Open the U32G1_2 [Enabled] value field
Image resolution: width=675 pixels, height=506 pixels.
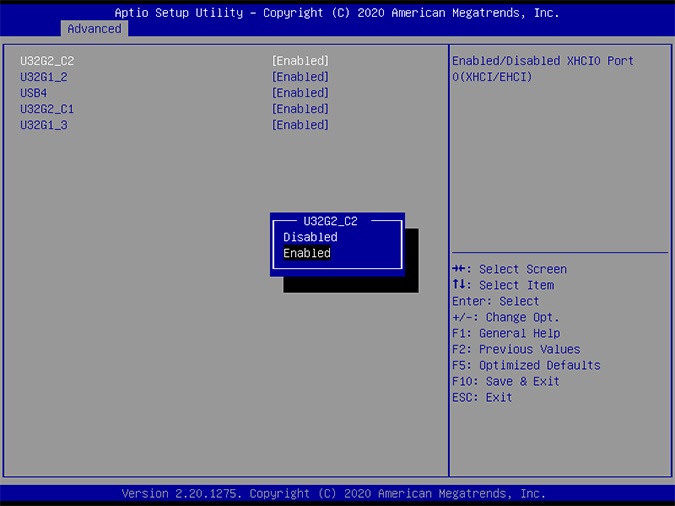click(300, 77)
